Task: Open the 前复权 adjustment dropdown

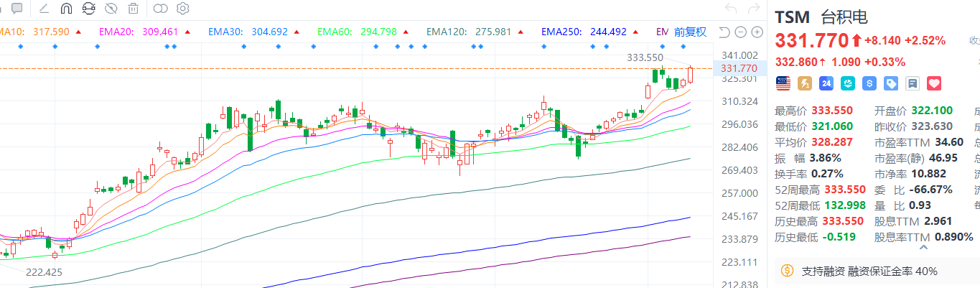Action: click(x=690, y=32)
